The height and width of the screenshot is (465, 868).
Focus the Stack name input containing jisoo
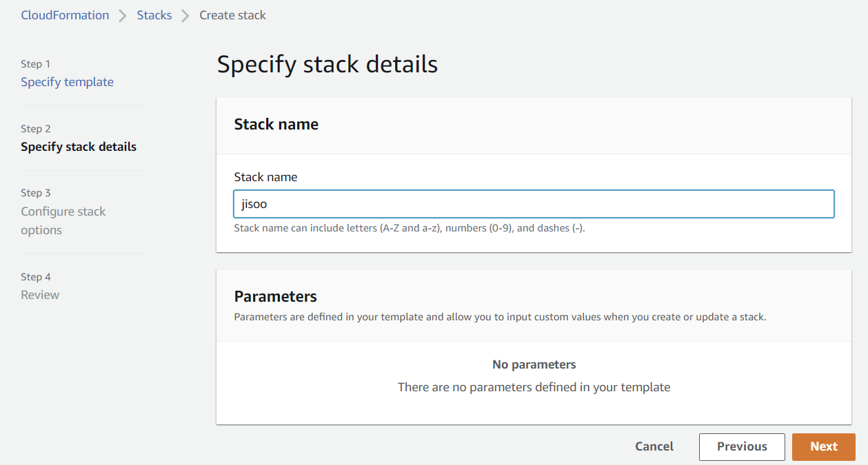tap(534, 204)
